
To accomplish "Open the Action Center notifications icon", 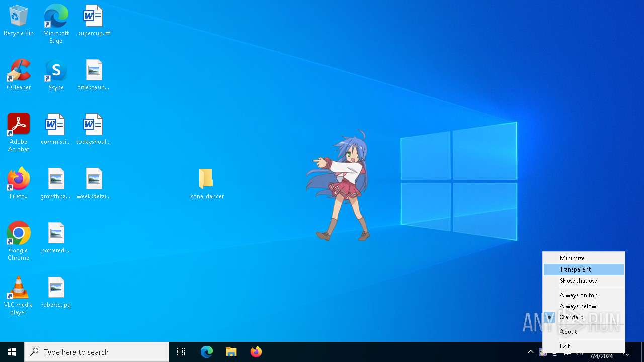I will click(627, 352).
